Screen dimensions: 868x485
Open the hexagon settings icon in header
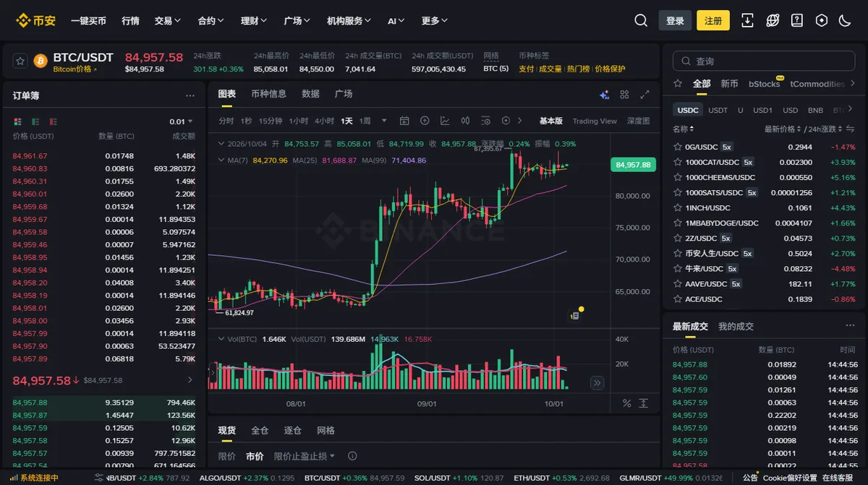822,20
